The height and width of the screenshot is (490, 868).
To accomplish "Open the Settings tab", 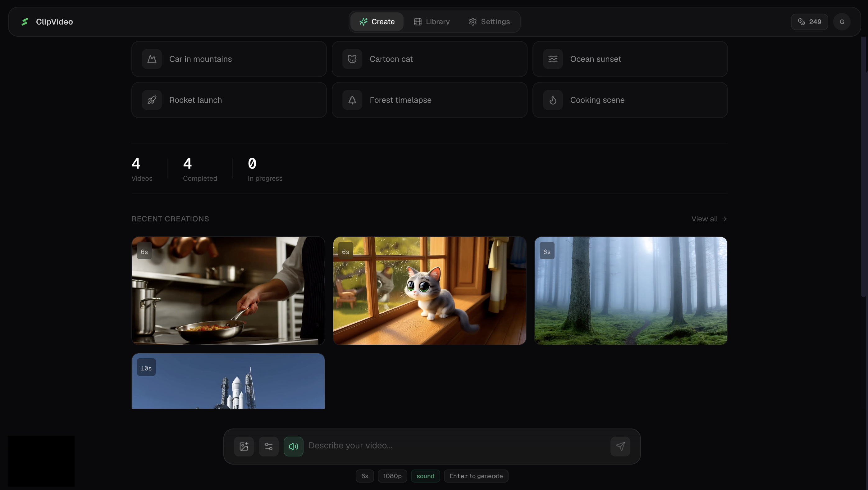I will 489,21.
